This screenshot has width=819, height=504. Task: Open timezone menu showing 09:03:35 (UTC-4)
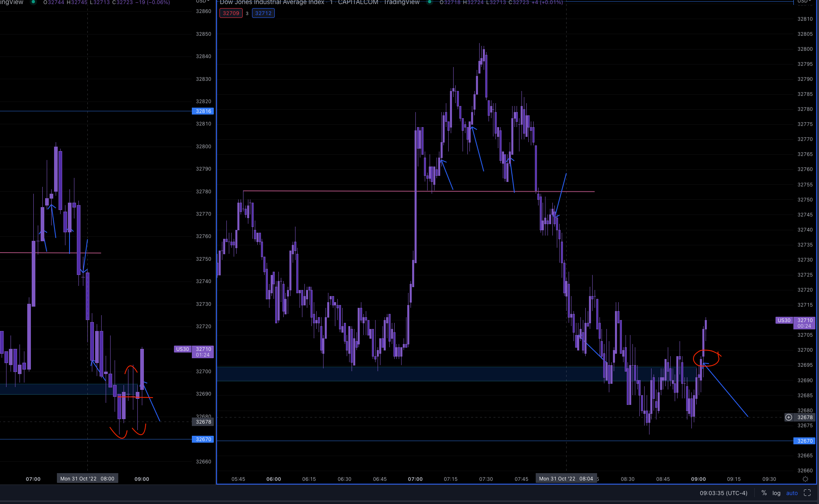[723, 493]
